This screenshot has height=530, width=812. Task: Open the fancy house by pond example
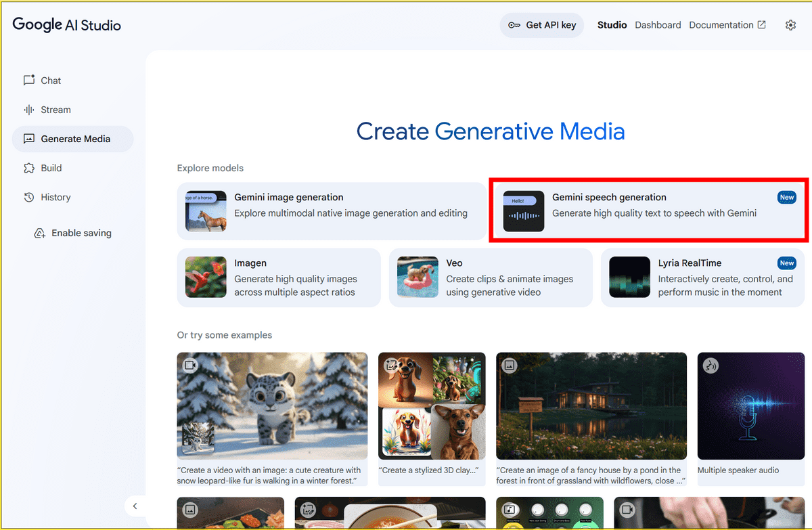(x=591, y=406)
